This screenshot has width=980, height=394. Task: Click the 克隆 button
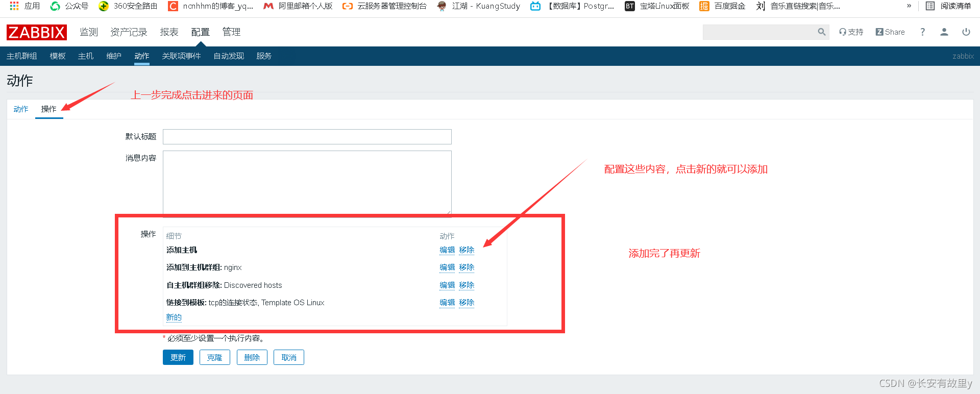click(x=215, y=357)
